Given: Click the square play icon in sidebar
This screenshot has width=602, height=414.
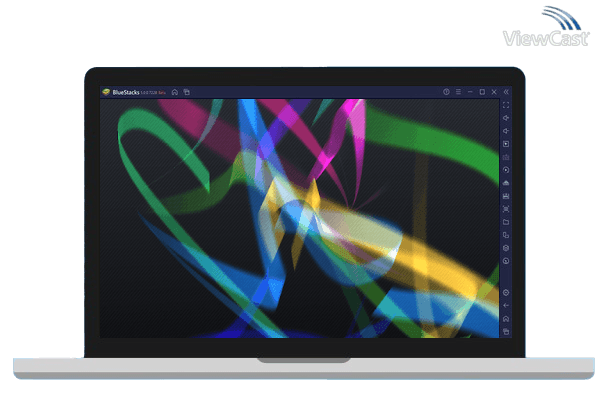Looking at the screenshot, I should pos(506,144).
